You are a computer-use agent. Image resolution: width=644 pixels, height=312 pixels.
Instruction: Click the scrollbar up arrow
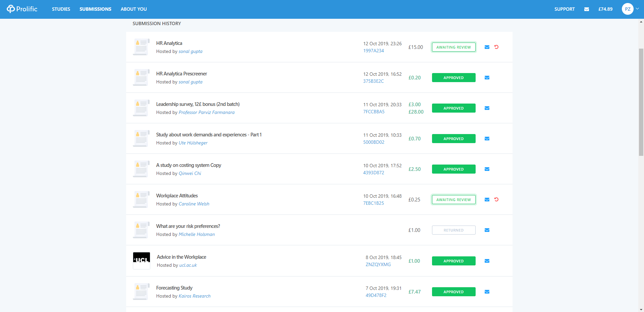(x=641, y=22)
